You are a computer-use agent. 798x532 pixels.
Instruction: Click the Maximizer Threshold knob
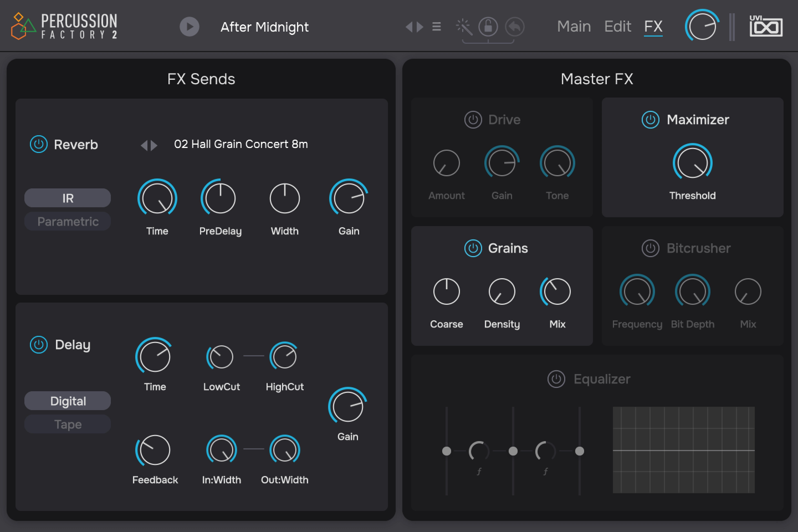click(x=692, y=163)
